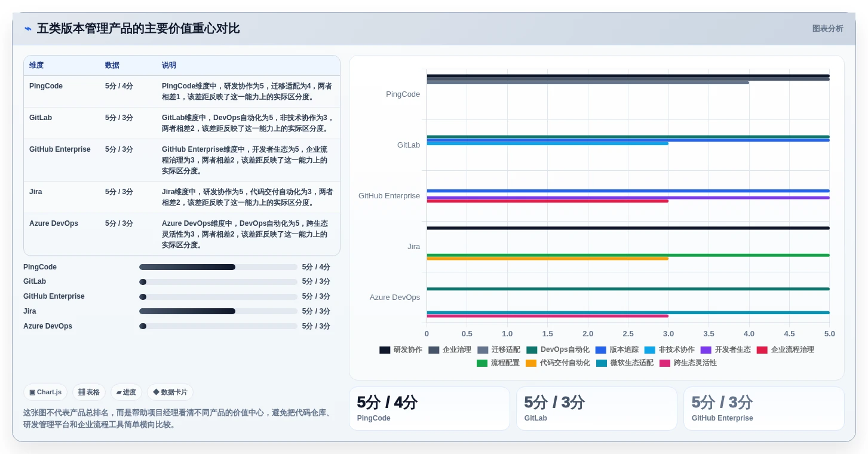This screenshot has width=868, height=454.
Task: Select the 进度 tag chip
Action: pyautogui.click(x=126, y=392)
